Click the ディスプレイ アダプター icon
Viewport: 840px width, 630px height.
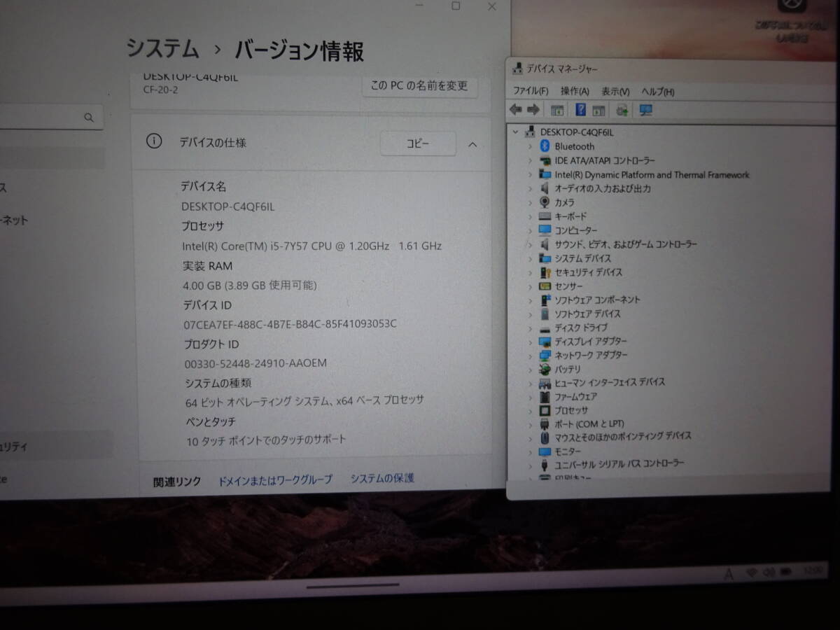pos(545,342)
